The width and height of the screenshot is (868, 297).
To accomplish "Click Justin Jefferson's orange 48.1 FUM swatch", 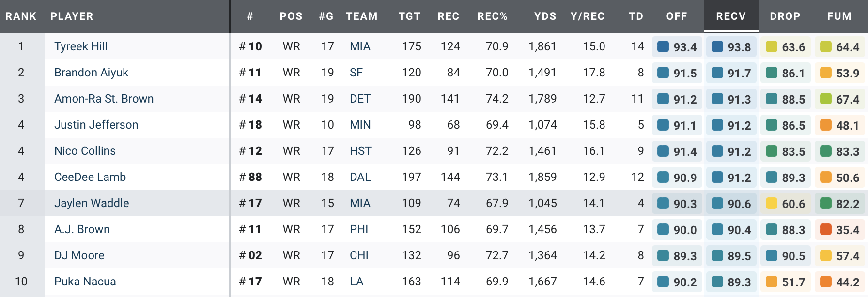I will point(826,125).
